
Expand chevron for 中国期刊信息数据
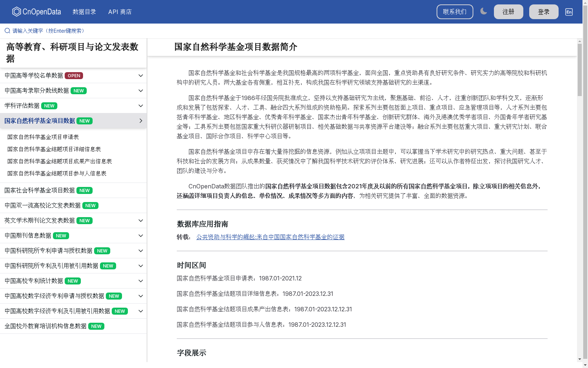point(140,236)
